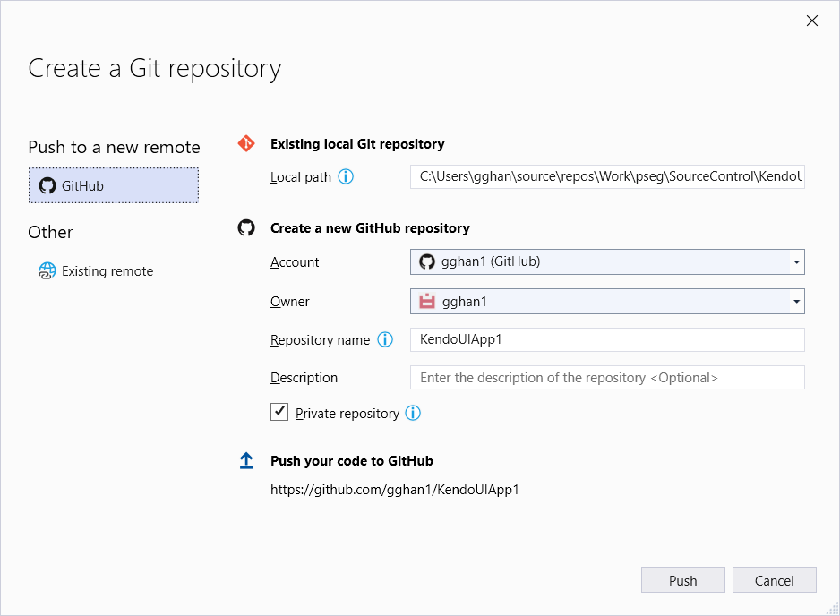Viewport: 840px width, 616px height.
Task: Open the Account dropdown
Action: (607, 262)
